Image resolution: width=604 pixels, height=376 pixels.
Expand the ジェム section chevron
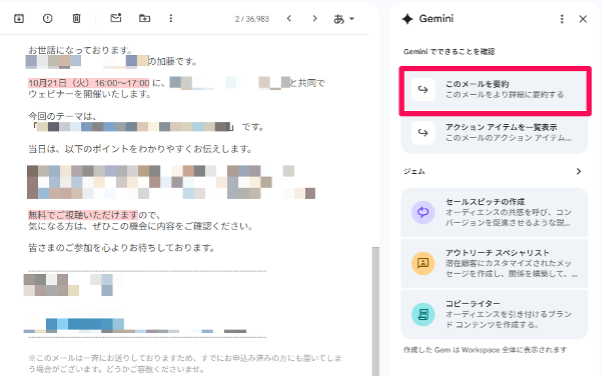[x=579, y=171]
